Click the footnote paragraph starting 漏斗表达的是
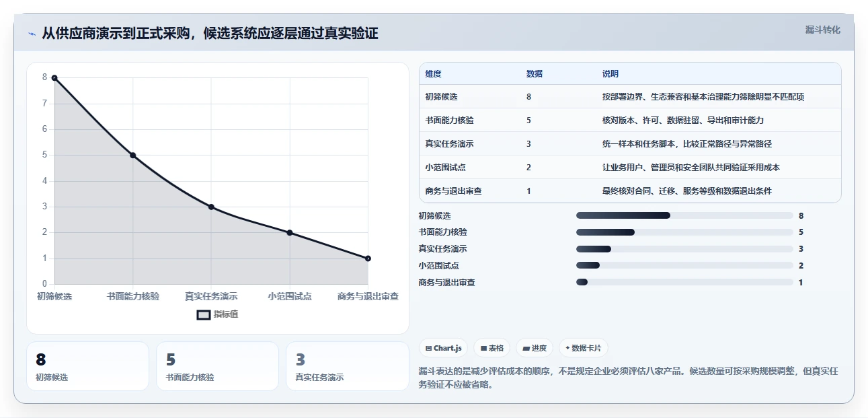 click(628, 378)
